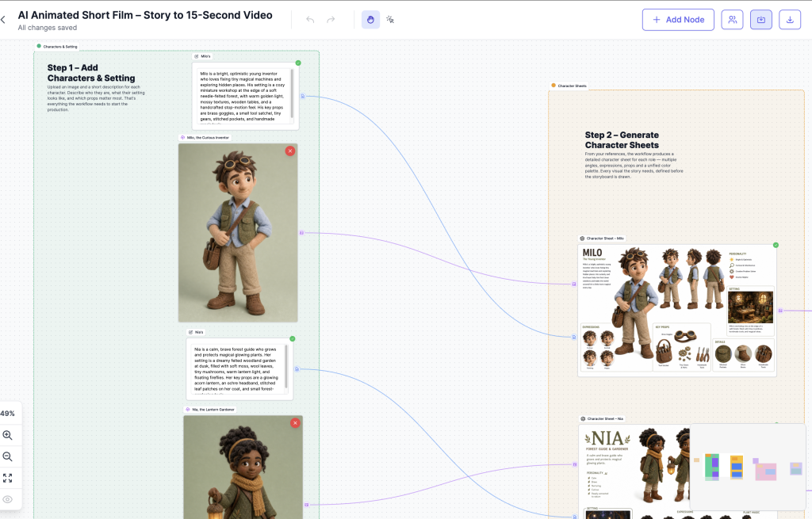Click the import tray icon button
The height and width of the screenshot is (519, 812).
tap(760, 20)
